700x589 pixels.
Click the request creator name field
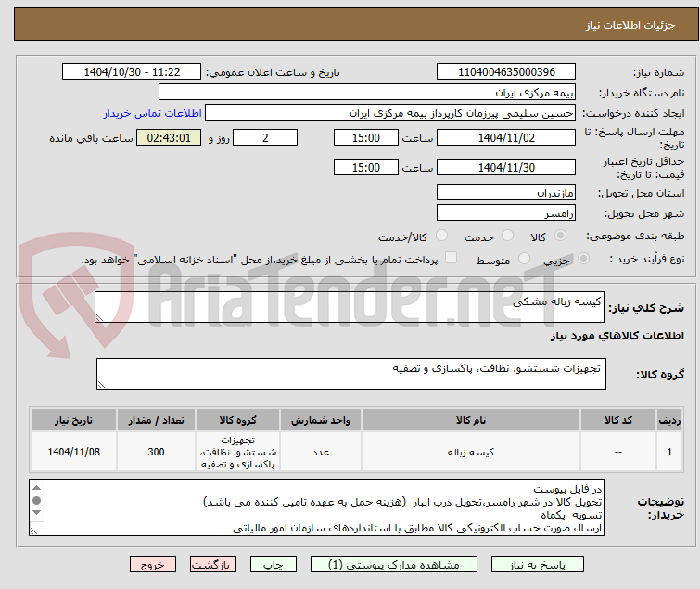point(390,113)
